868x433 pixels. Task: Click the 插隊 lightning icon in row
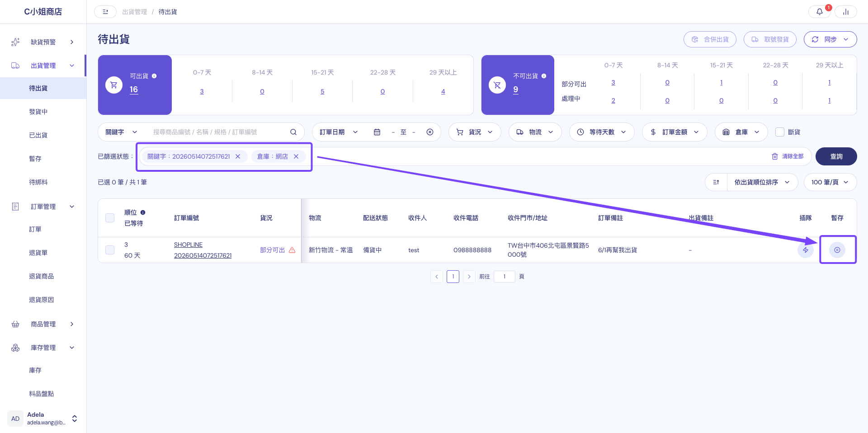pyautogui.click(x=806, y=250)
